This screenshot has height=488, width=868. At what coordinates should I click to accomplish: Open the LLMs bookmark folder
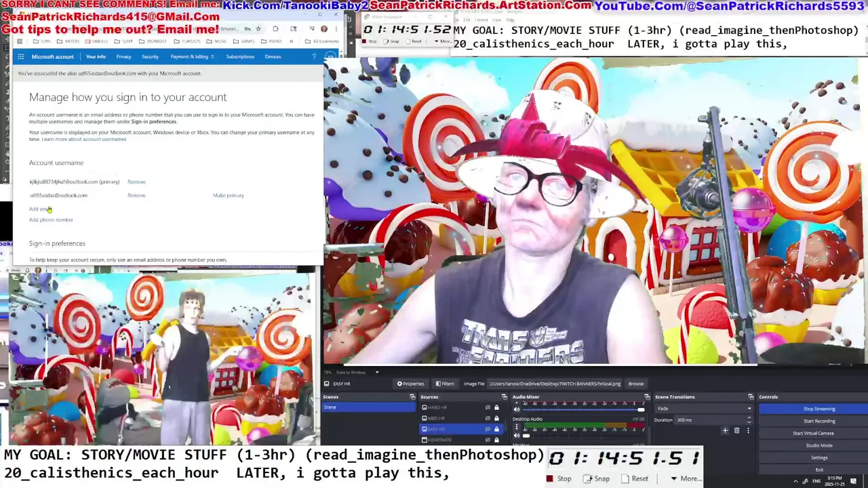tap(41, 41)
